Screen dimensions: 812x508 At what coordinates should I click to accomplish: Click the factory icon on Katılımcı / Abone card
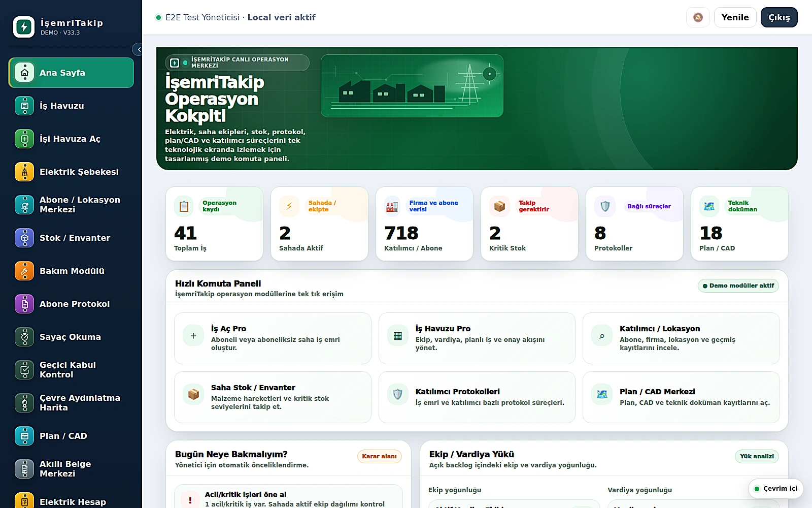(x=392, y=206)
